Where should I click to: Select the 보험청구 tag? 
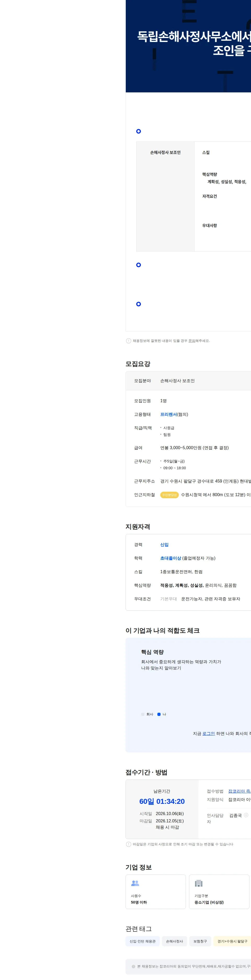[200, 941]
